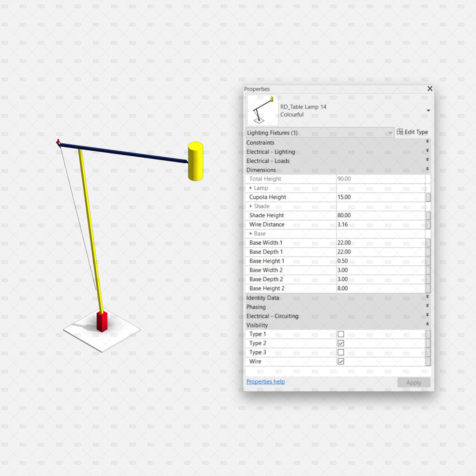
Task: Open the family selector arrow beside the thumbnail
Action: [x=428, y=110]
